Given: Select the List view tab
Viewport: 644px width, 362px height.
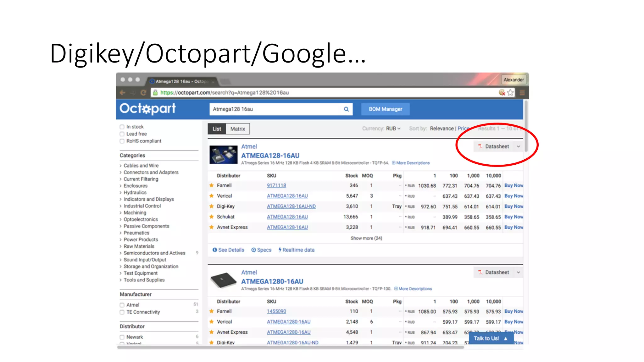Looking at the screenshot, I should (217, 129).
